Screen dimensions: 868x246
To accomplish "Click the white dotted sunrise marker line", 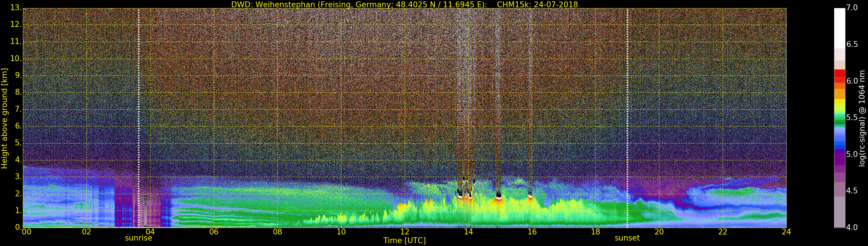I will click(139, 118).
